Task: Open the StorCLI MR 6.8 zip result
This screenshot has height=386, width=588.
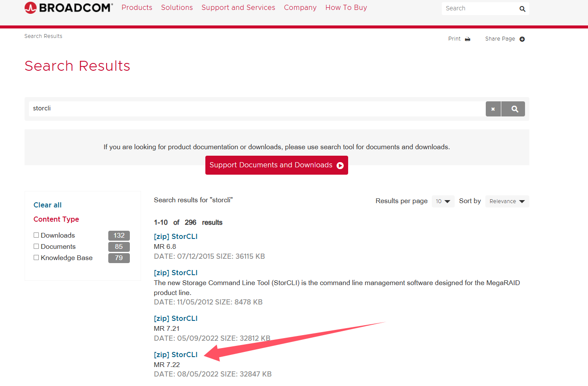Action: (x=176, y=236)
